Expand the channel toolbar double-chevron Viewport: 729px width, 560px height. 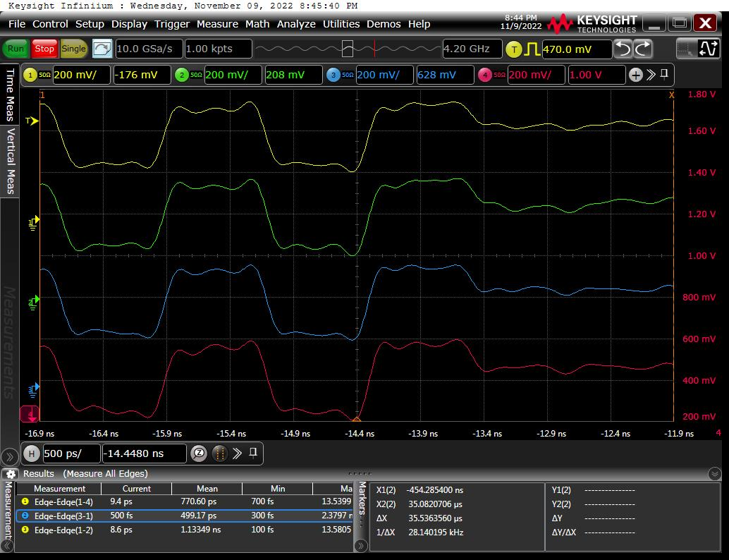click(651, 75)
